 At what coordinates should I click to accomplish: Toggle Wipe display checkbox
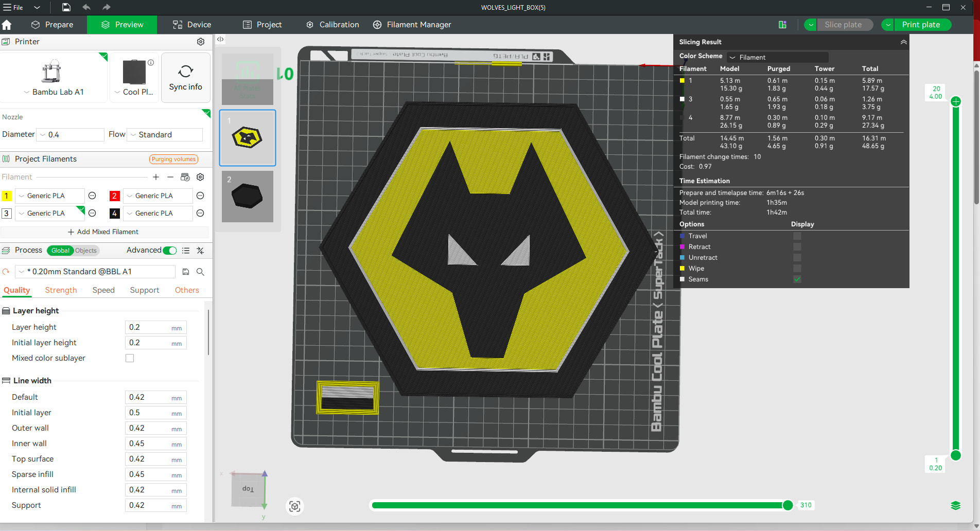tap(797, 269)
